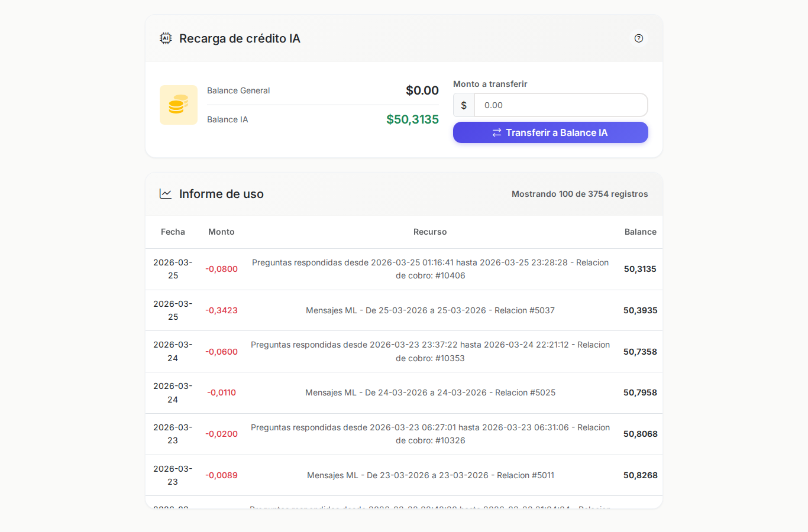Click the Mostrando 100 de 3754 registros text
Image resolution: width=808 pixels, height=532 pixels.
click(580, 194)
